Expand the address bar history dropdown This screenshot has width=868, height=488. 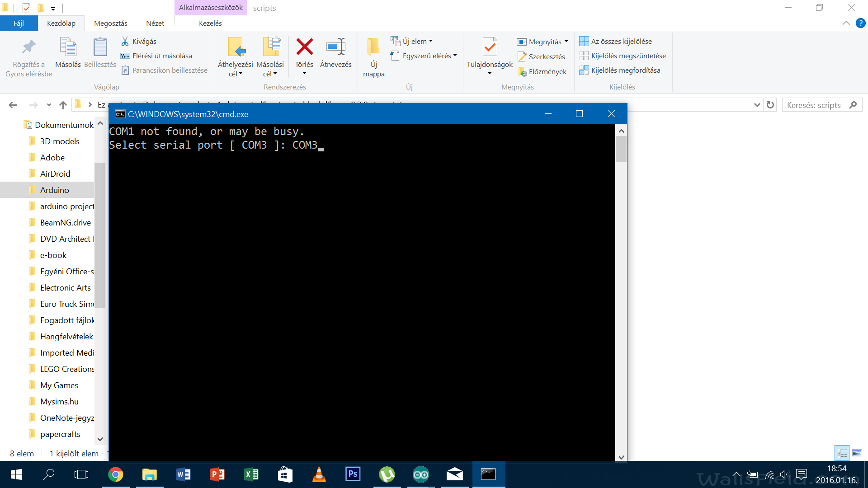point(757,105)
